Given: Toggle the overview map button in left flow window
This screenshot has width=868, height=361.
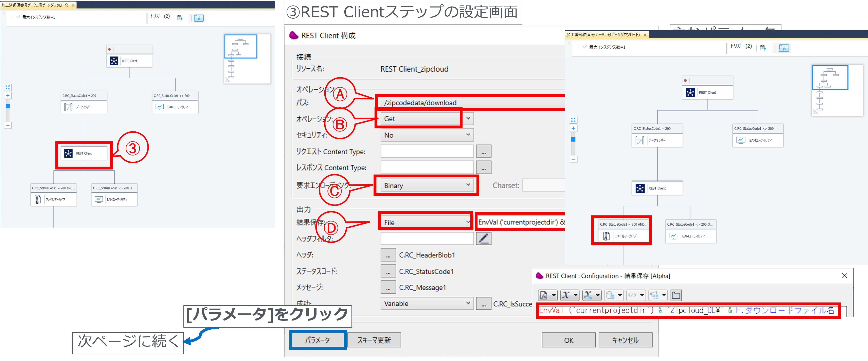Looking at the screenshot, I should 199,18.
